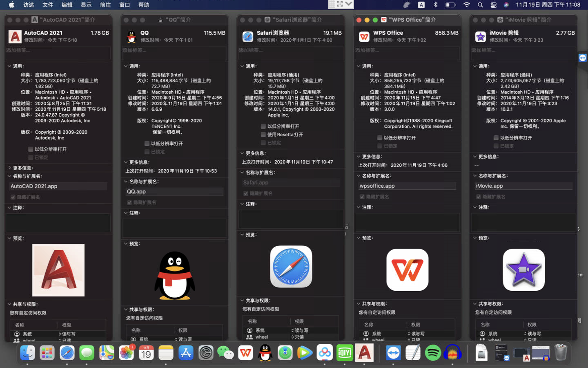Edit the wpsoffice.app name field
Screen dimensions: 588x368
tap(407, 186)
